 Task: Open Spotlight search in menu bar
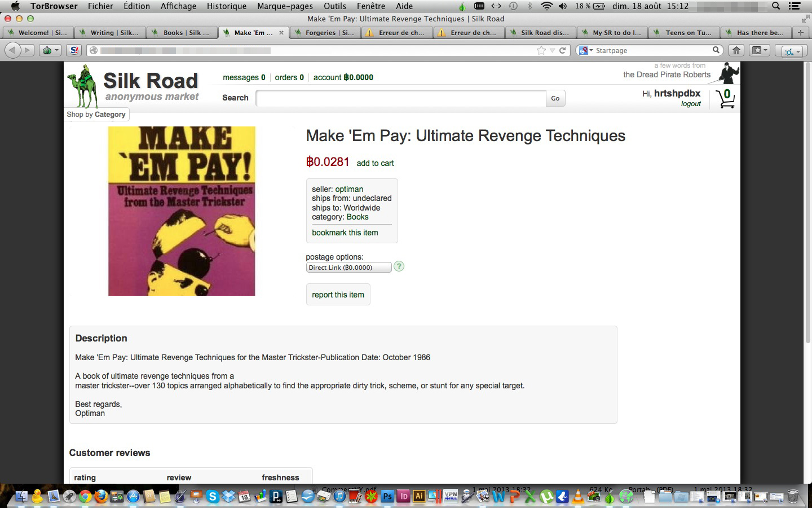776,6
